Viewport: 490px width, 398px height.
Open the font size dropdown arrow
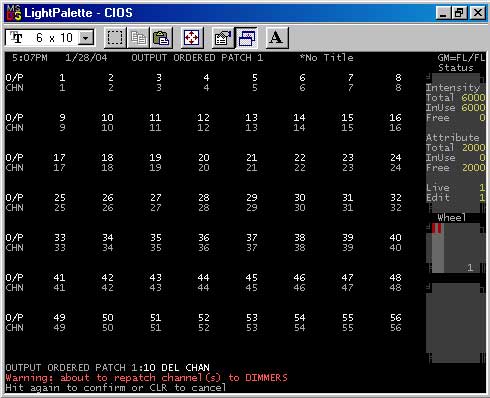point(86,38)
